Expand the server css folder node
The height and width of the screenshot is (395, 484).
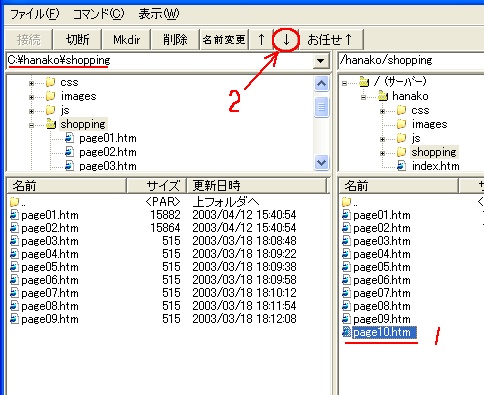pos(383,111)
